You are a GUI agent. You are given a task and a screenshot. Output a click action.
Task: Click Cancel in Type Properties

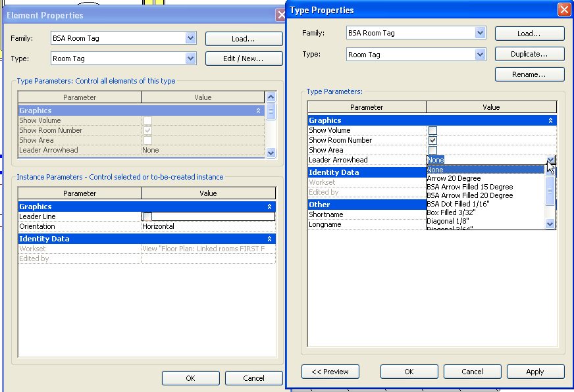(472, 372)
